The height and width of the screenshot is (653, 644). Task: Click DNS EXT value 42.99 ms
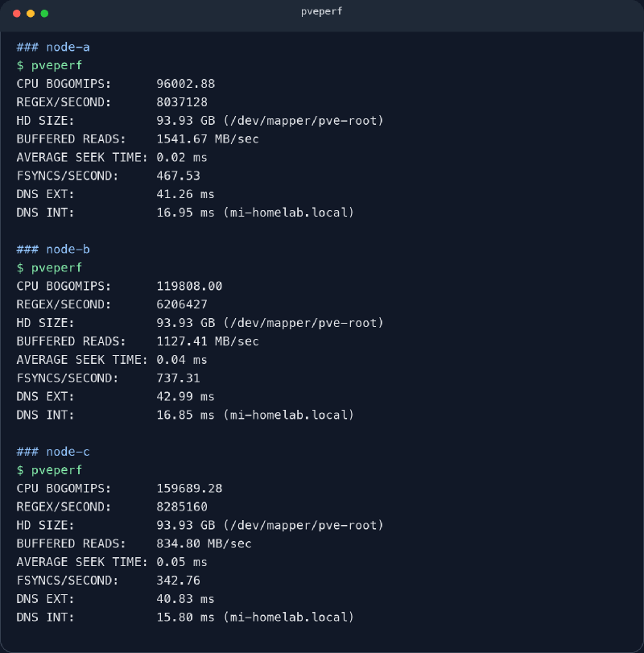(186, 397)
